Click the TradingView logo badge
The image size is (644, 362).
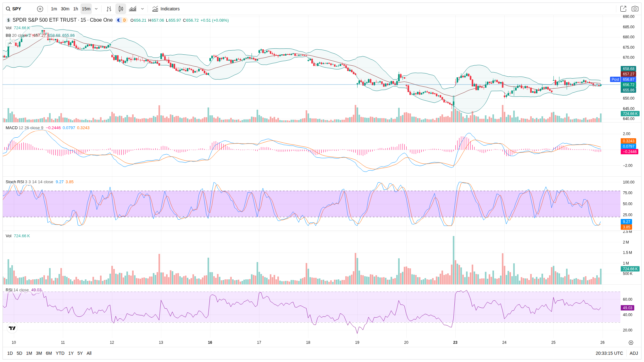pos(12,328)
